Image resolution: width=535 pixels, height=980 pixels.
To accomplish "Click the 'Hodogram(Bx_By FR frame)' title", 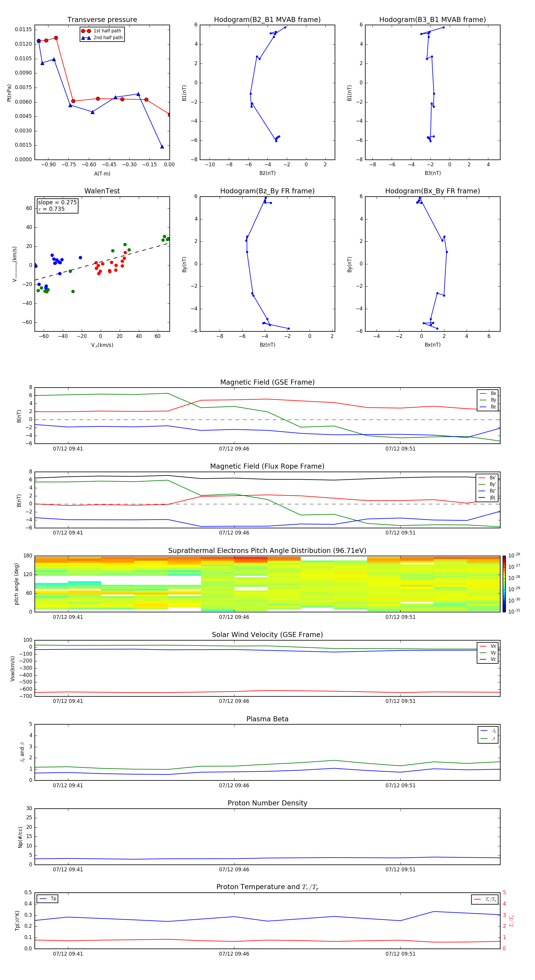I will click(x=432, y=191).
